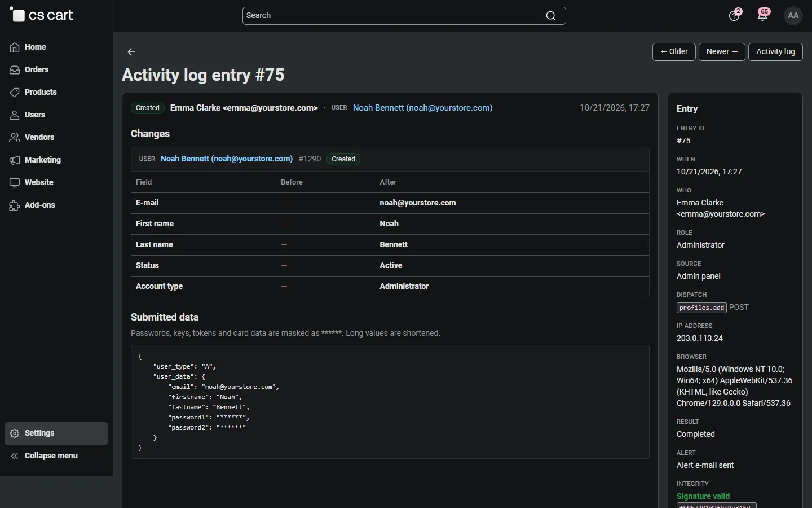Viewport: 812px width, 508px height.
Task: Open the Activity log list
Action: [775, 52]
